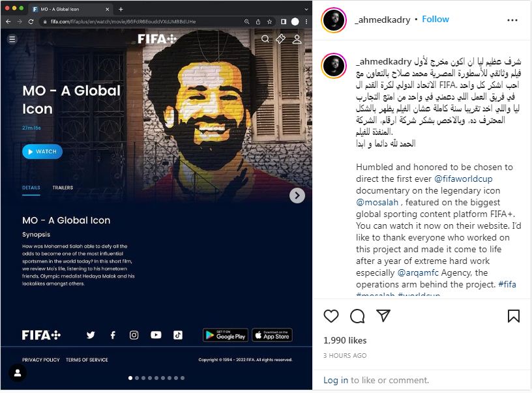The height and width of the screenshot is (393, 532).
Task: Open FIFA+ YouTube icon in footer
Action: point(156,335)
